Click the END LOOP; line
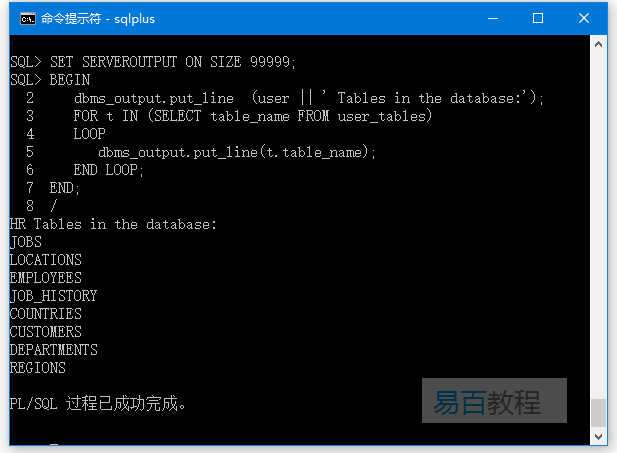Viewport: 617px width, 453px height. coord(109,170)
